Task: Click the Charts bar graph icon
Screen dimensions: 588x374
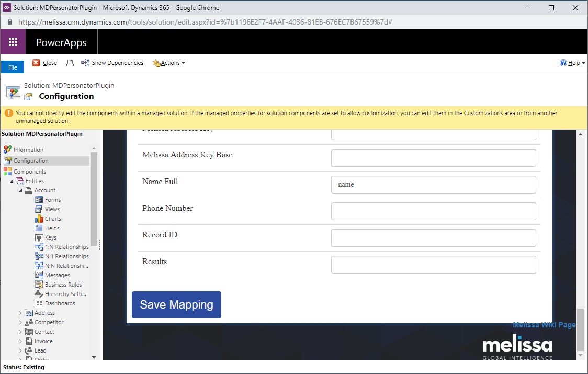Action: click(39, 219)
